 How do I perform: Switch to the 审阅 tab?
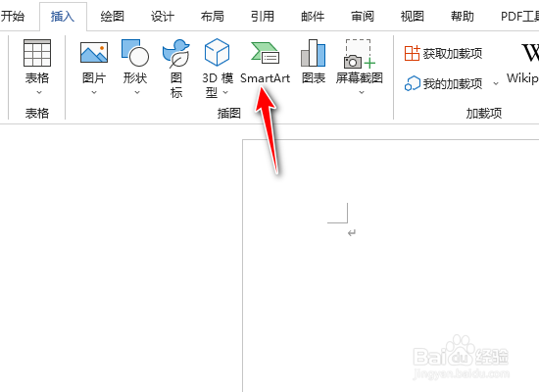[363, 16]
